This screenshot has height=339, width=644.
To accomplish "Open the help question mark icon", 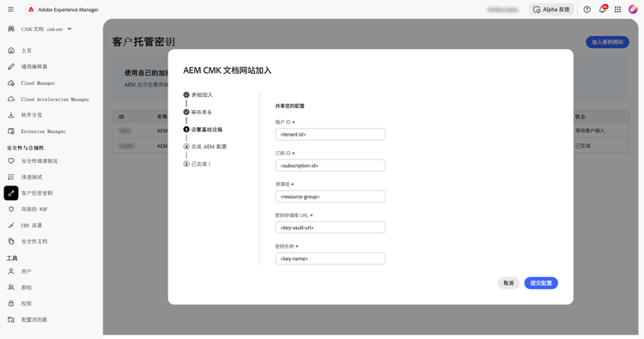I will point(587,9).
